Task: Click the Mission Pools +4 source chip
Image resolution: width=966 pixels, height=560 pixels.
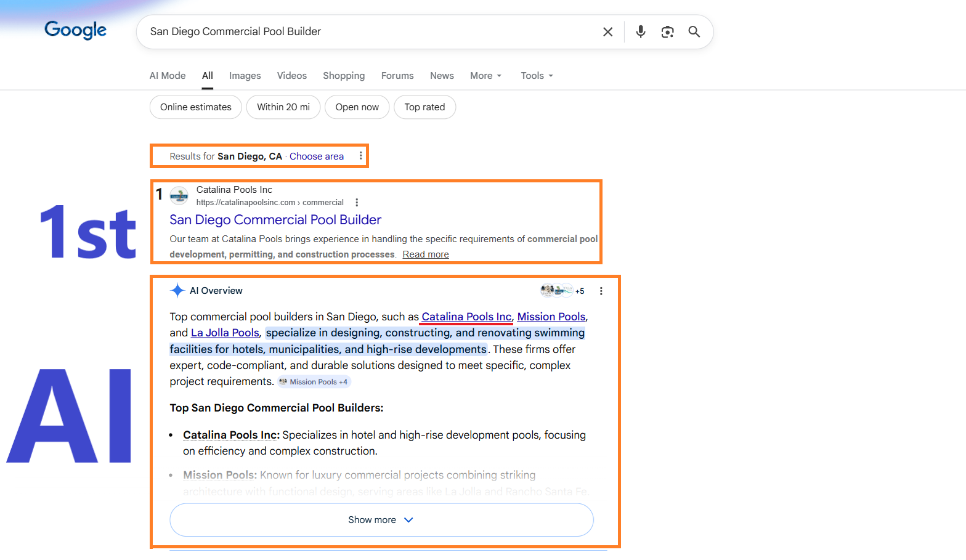Action: pyautogui.click(x=314, y=382)
